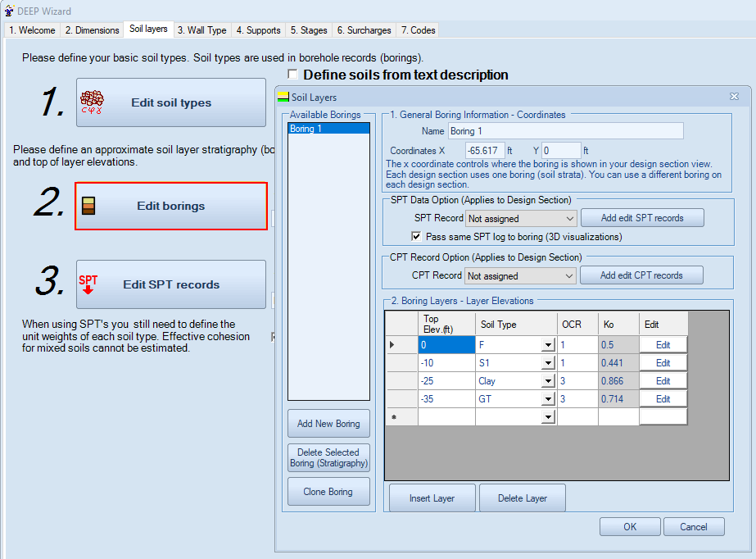Screen dimensions: 756x559
Task: Click the Y coordinate input field
Action: tap(561, 151)
